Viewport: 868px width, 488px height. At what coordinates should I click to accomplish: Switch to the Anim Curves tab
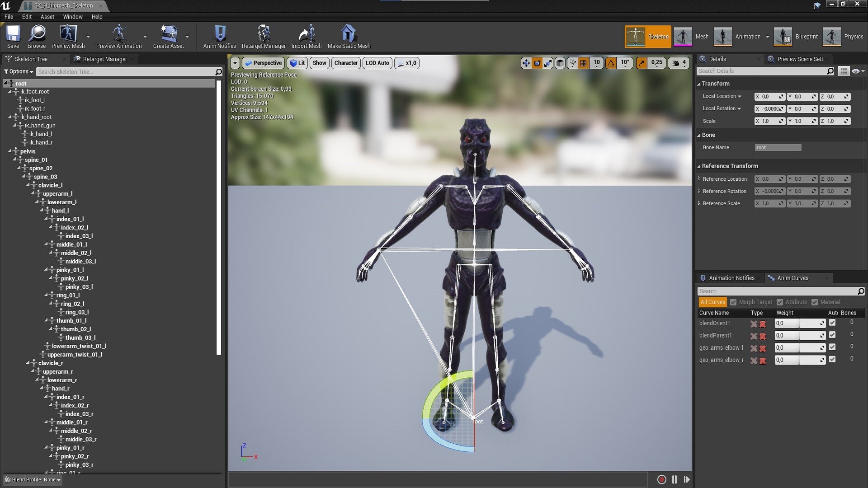click(x=792, y=278)
